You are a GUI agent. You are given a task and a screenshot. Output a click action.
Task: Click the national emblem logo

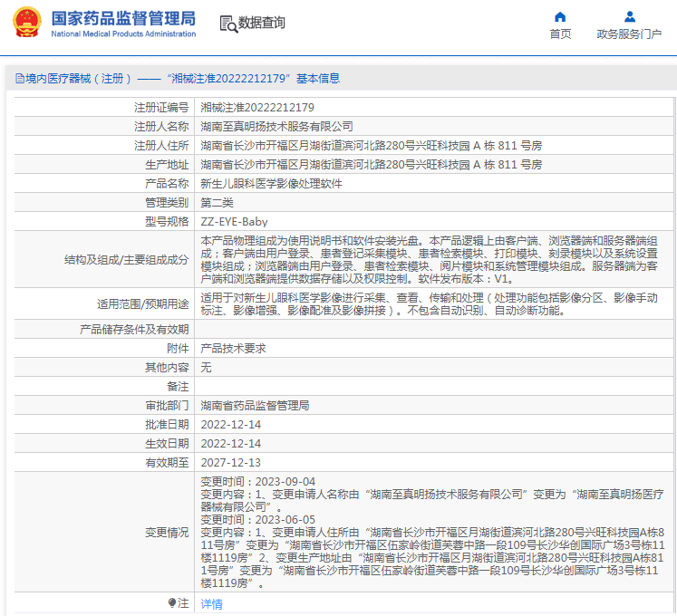27,23
